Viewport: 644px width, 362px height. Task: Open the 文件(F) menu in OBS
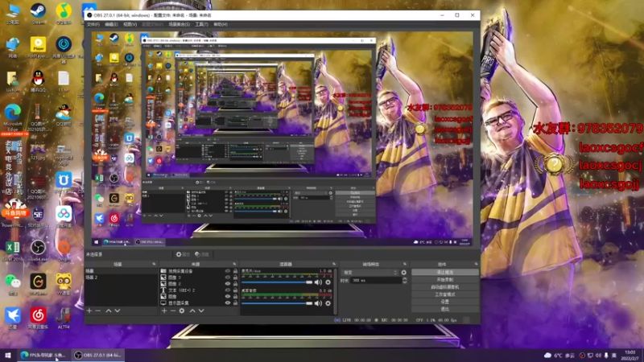(93, 25)
